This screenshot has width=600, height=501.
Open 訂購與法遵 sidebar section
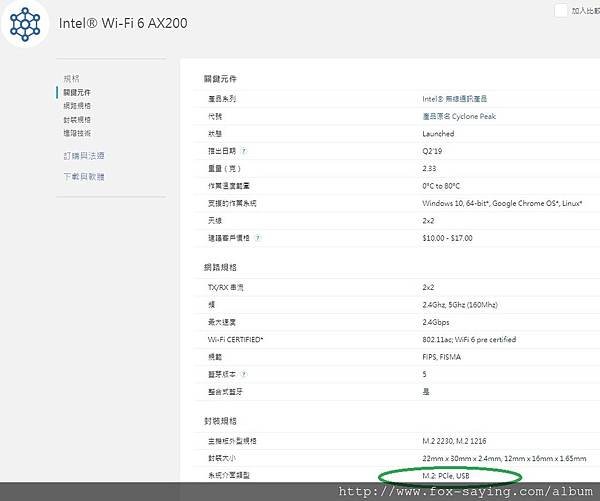pyautogui.click(x=84, y=155)
